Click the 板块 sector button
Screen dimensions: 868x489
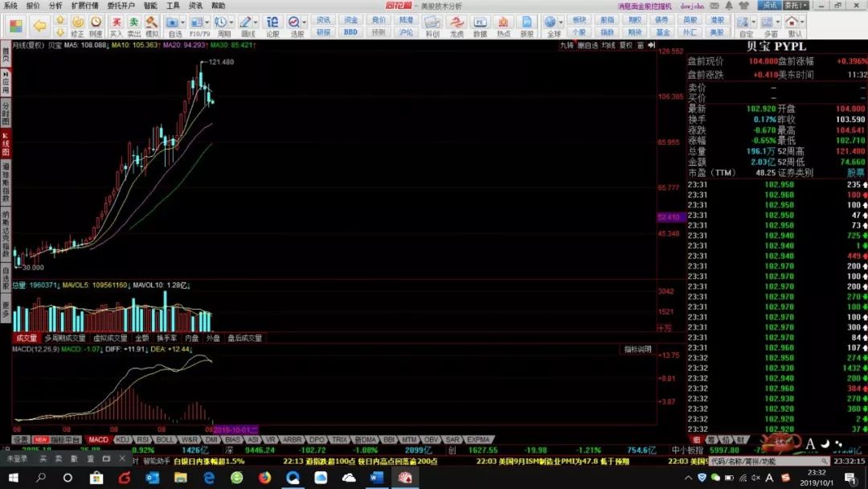click(x=579, y=20)
